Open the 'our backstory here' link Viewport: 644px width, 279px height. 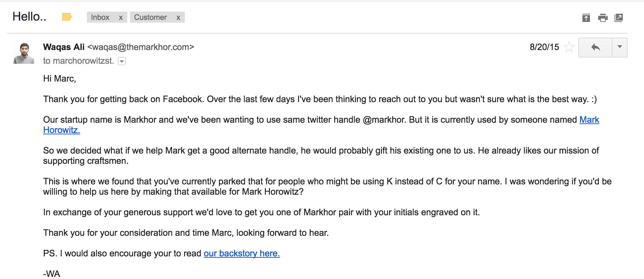pyautogui.click(x=242, y=253)
